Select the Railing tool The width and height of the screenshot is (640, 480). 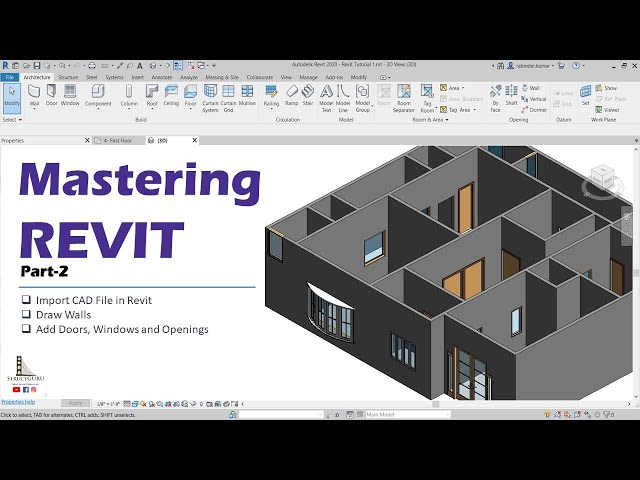tap(271, 96)
